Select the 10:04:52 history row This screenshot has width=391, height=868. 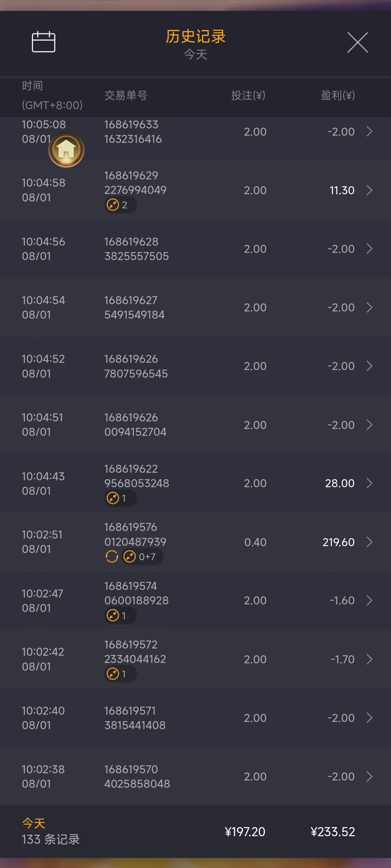click(195, 366)
